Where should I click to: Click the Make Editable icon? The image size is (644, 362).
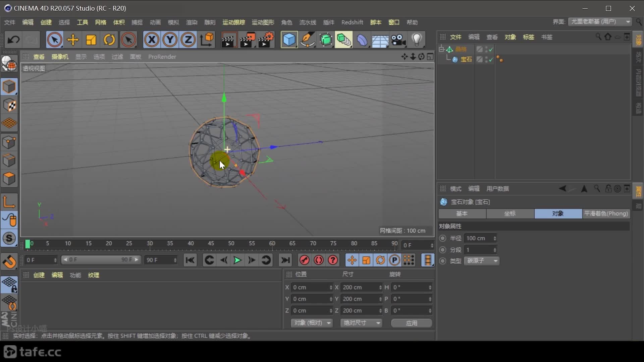pyautogui.click(x=9, y=63)
